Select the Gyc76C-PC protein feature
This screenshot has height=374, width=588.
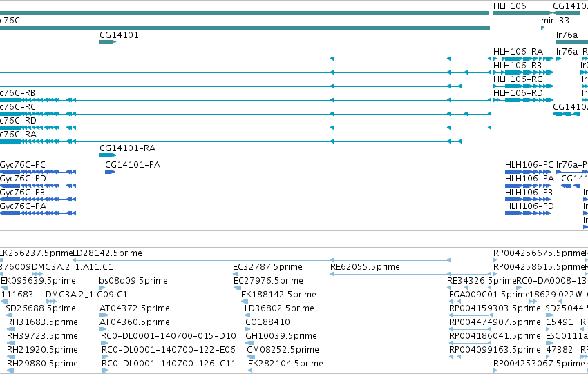[38, 172]
